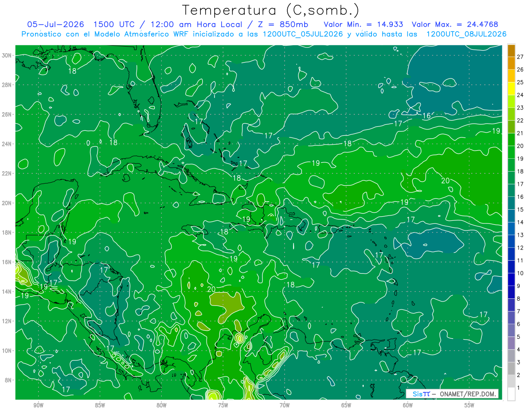Click the yellow swatch between 24 and 25

[512, 88]
